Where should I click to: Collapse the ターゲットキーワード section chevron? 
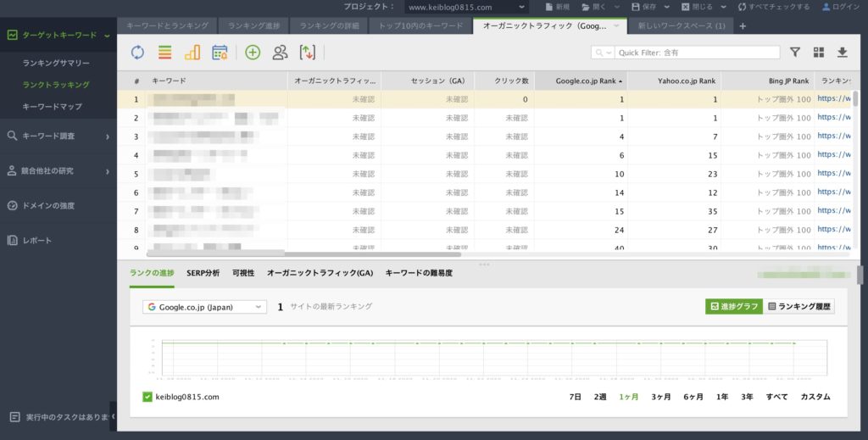coord(107,36)
